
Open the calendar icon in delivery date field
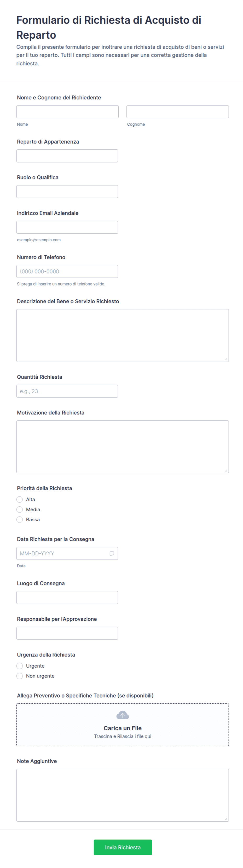pyautogui.click(x=112, y=553)
